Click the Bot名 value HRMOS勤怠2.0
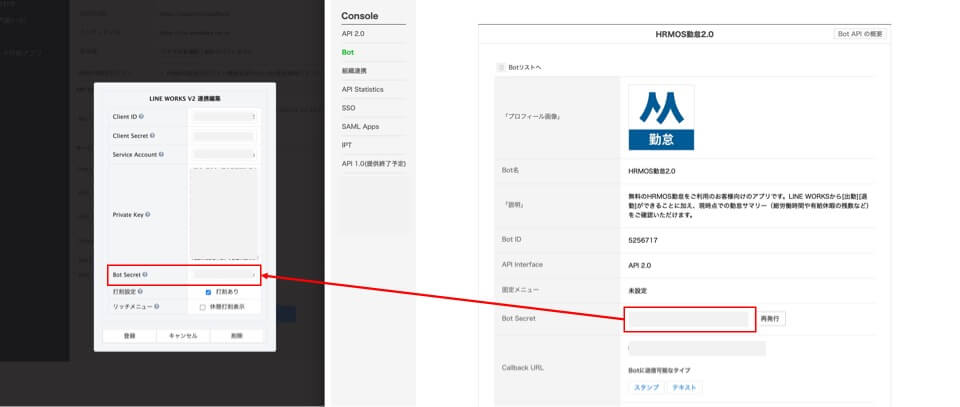Screen dimensions: 960x407 [x=651, y=171]
